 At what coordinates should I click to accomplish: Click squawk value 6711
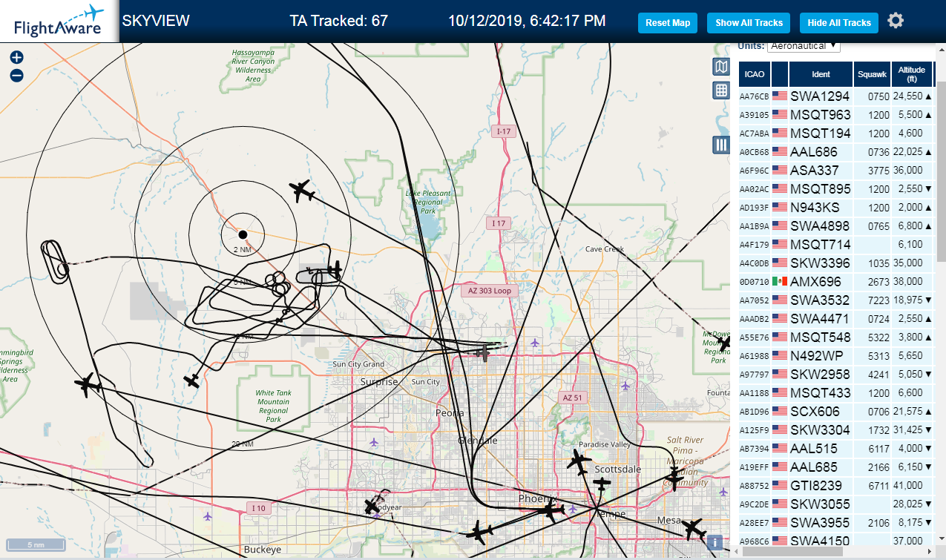(878, 486)
